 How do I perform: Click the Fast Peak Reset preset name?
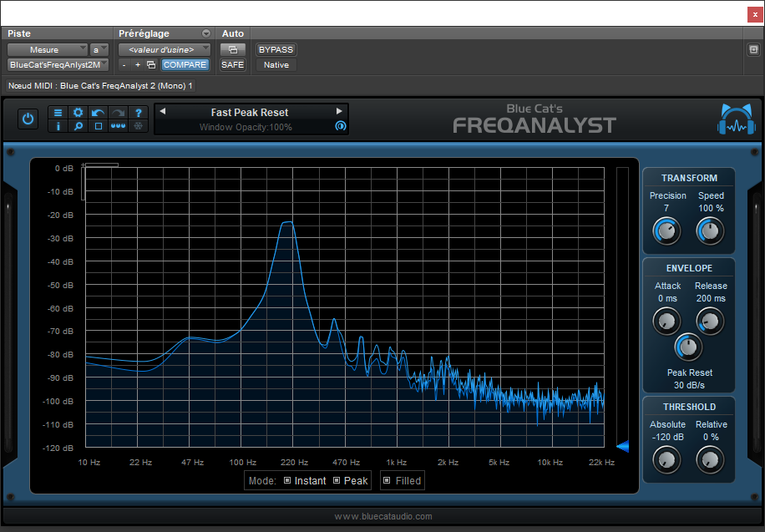coord(250,112)
